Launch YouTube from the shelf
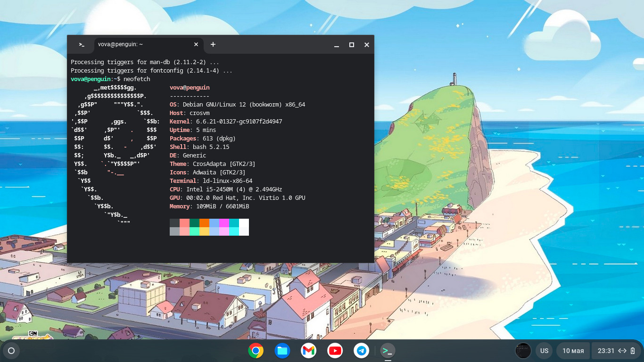Viewport: 644px width, 362px height. click(335, 351)
